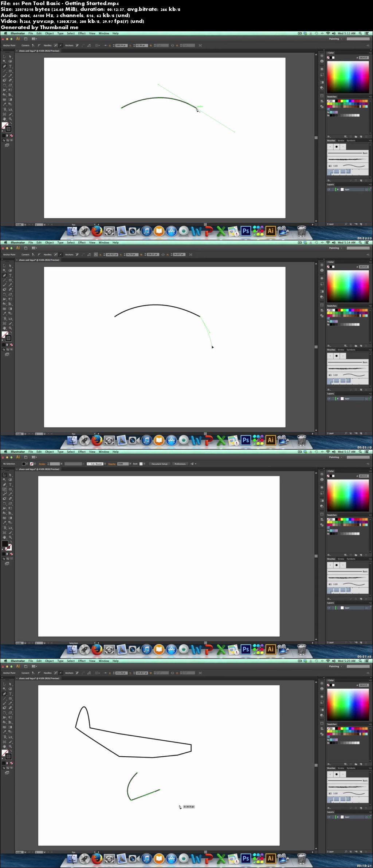Toggle layer visibility eye in the 5:14 AM frame
The image size is (373, 868).
[x=329, y=398]
